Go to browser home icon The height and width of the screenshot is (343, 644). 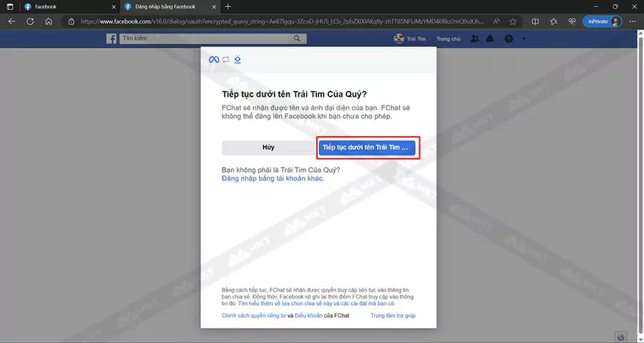point(49,21)
